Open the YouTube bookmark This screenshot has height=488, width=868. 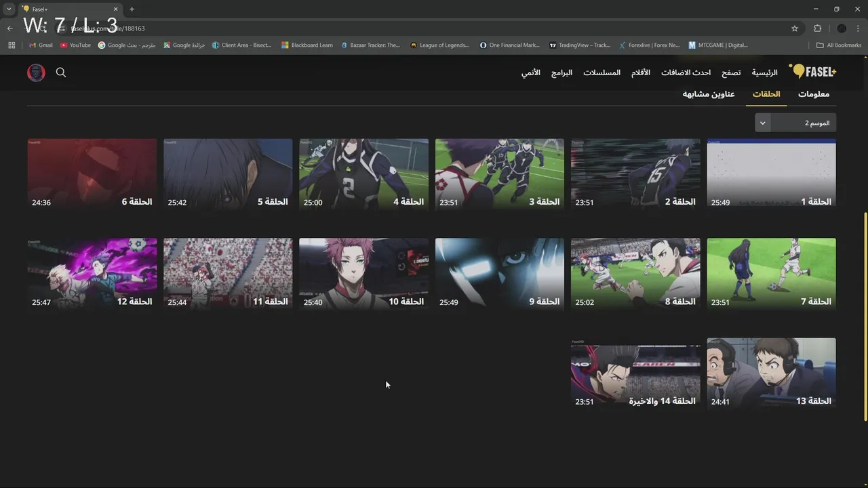[x=75, y=45]
